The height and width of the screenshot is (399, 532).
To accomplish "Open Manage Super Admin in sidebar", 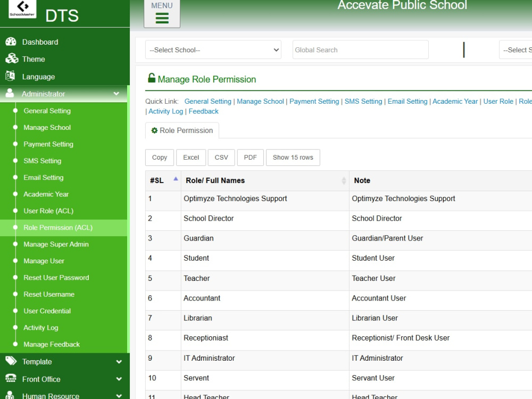I will click(x=56, y=244).
